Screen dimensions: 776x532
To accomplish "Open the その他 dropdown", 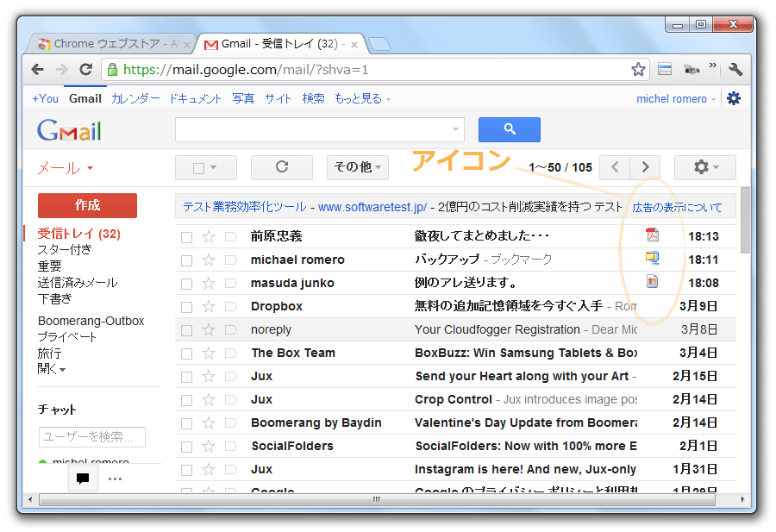I will [357, 167].
